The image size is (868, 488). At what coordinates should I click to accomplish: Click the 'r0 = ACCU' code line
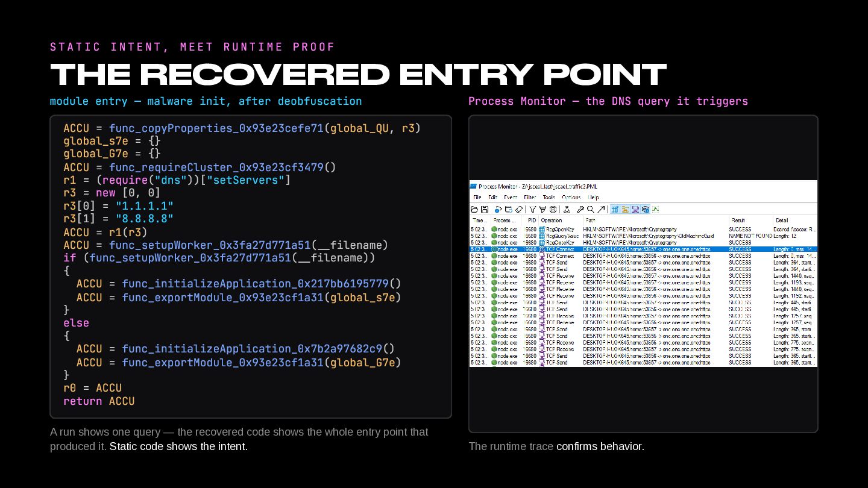[92, 388]
